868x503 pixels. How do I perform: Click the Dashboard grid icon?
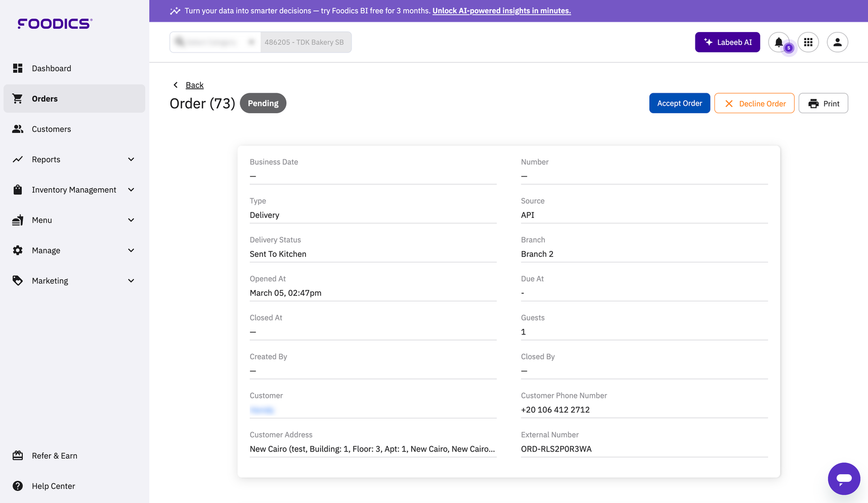coord(18,68)
